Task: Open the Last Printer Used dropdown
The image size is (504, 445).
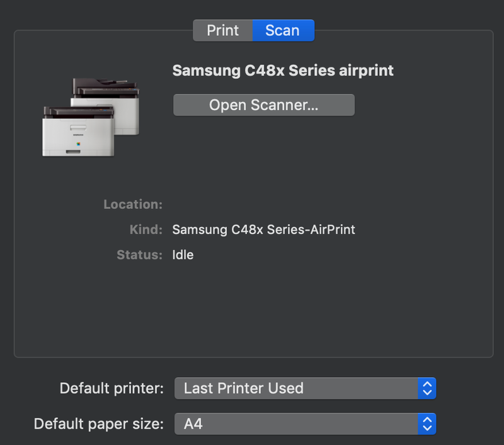Action: coord(296,388)
